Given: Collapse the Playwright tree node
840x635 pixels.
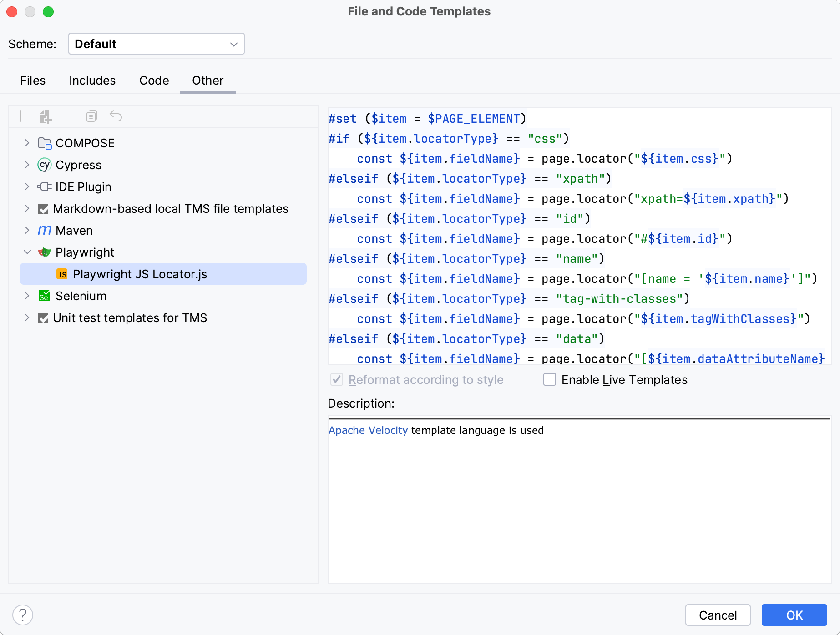Looking at the screenshot, I should [27, 252].
